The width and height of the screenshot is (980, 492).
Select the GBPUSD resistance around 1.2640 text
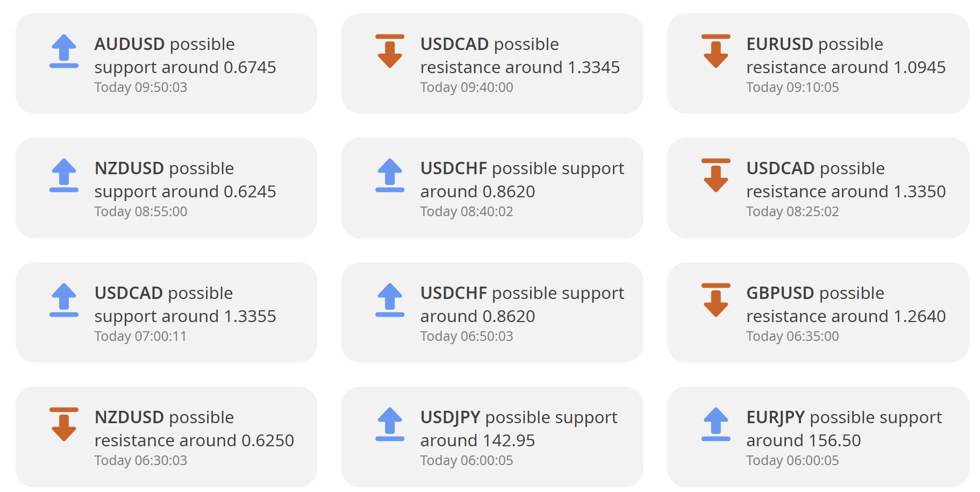click(x=846, y=304)
